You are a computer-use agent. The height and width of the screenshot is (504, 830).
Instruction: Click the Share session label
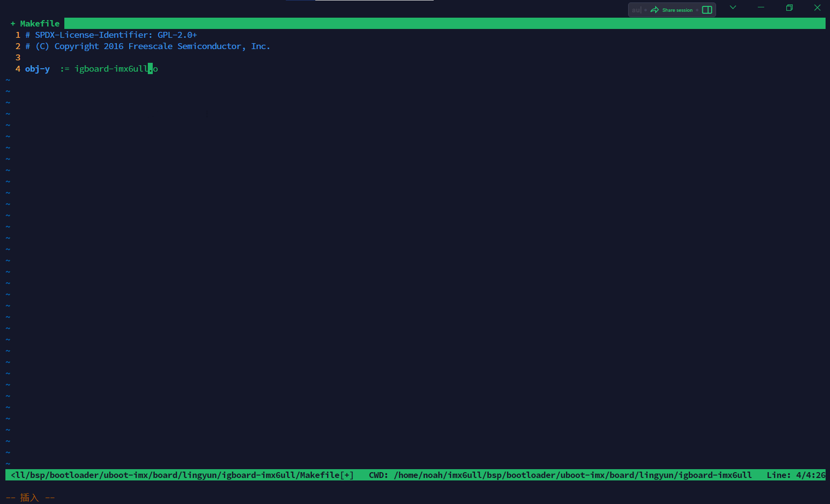[x=677, y=10]
